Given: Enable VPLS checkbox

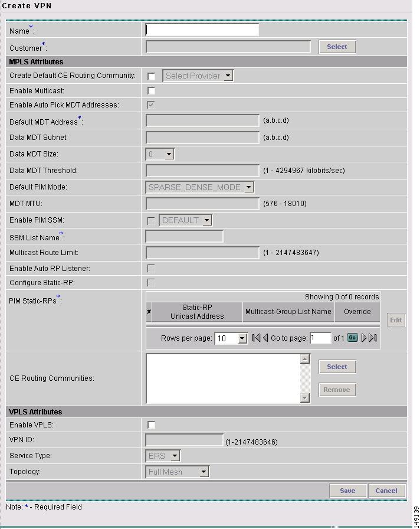Looking at the screenshot, I should point(152,425).
